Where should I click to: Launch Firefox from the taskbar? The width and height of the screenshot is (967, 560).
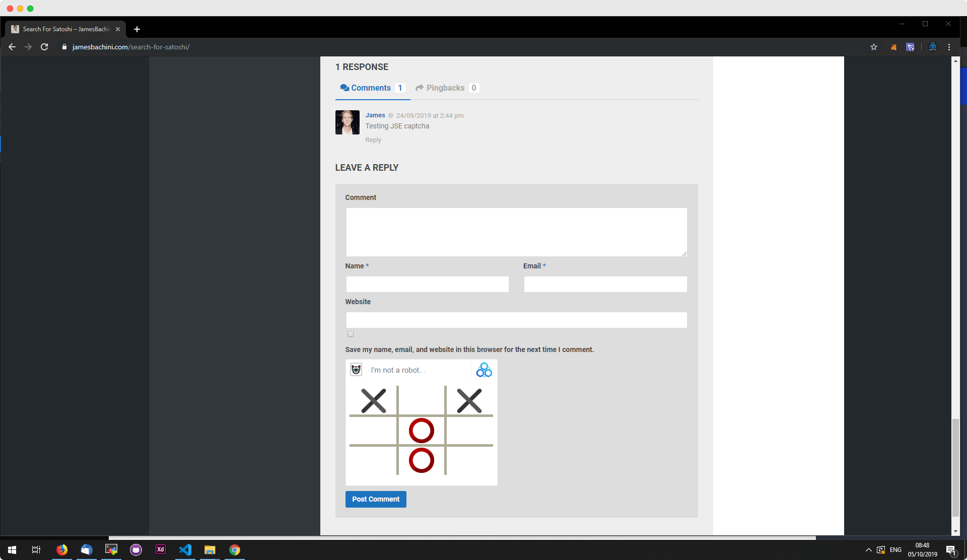point(62,549)
